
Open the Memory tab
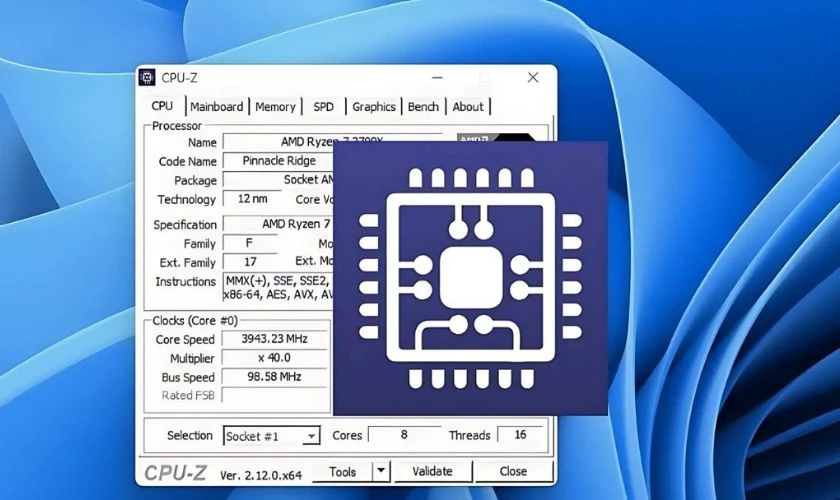click(x=275, y=107)
